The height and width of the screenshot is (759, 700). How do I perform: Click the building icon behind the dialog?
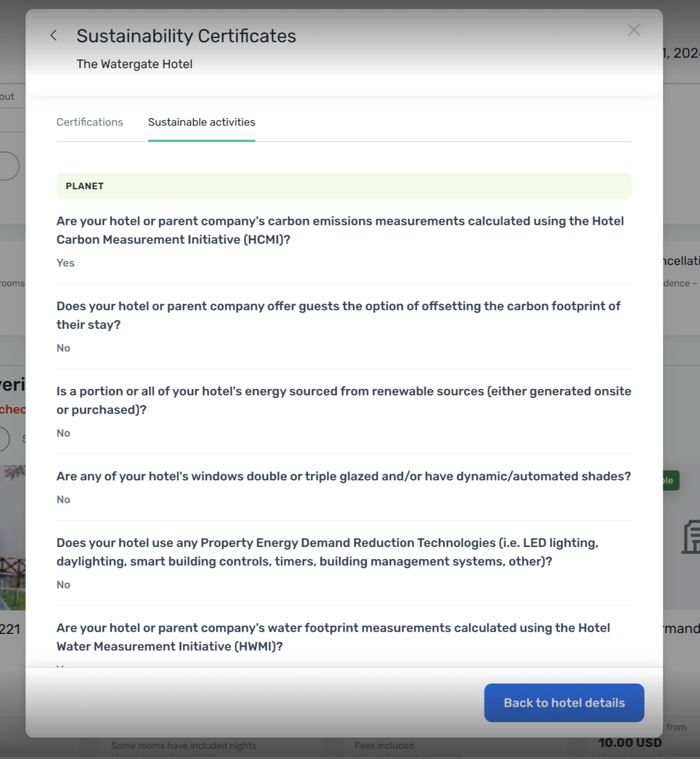690,537
